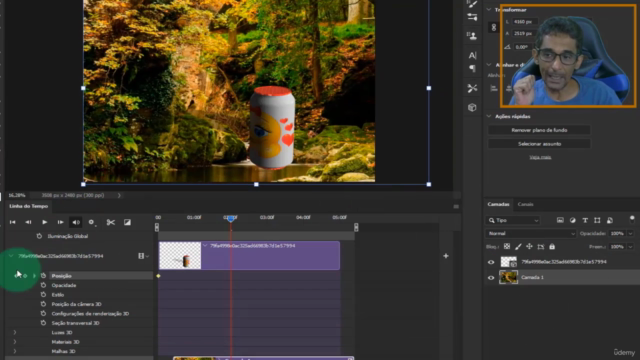
Task: Split the clip with the scissors icon
Action: coord(111,222)
